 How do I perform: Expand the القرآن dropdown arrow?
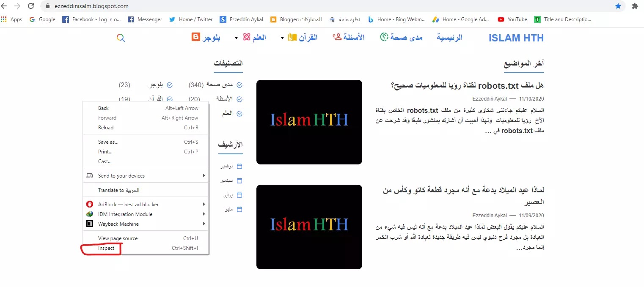click(x=282, y=38)
